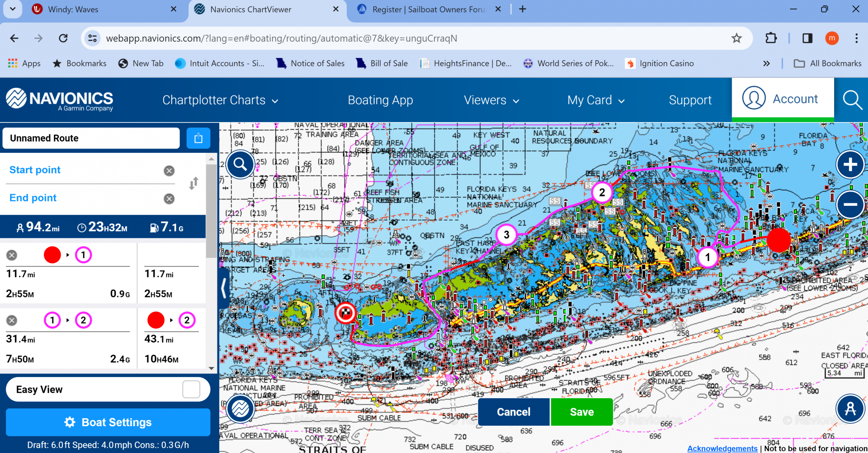Collapse the route side panel

pyautogui.click(x=224, y=288)
